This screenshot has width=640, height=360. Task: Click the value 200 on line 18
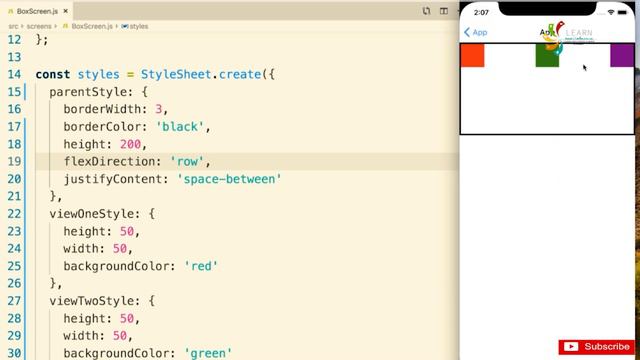[x=130, y=144]
